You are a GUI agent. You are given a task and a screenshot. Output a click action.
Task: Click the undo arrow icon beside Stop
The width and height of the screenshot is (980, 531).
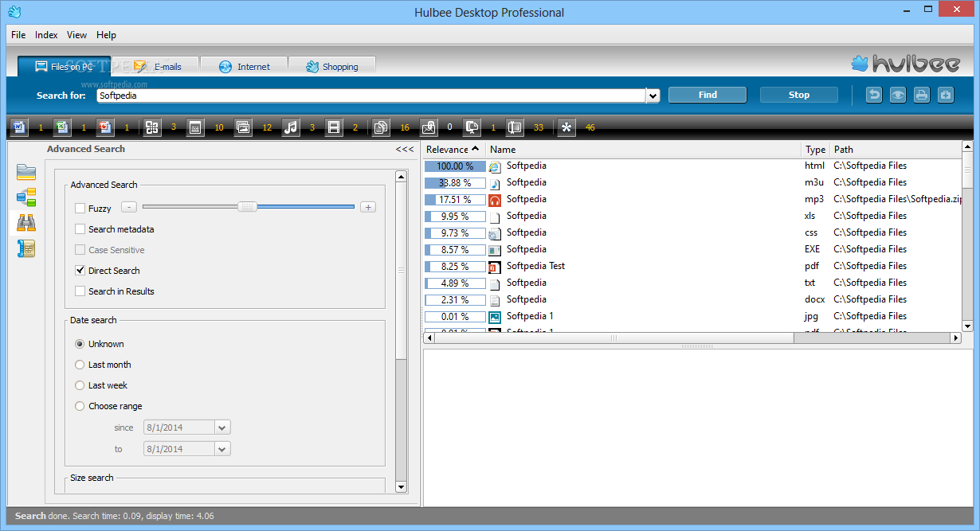coord(874,95)
